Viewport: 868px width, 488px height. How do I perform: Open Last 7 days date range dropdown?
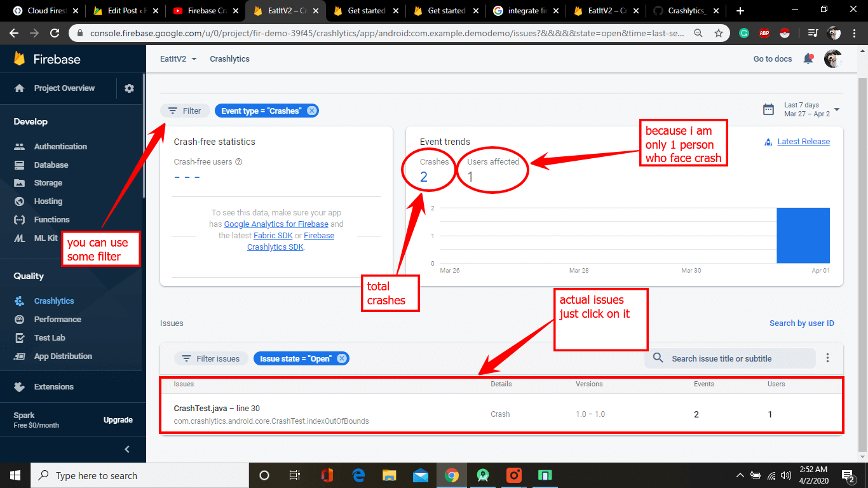coord(812,109)
